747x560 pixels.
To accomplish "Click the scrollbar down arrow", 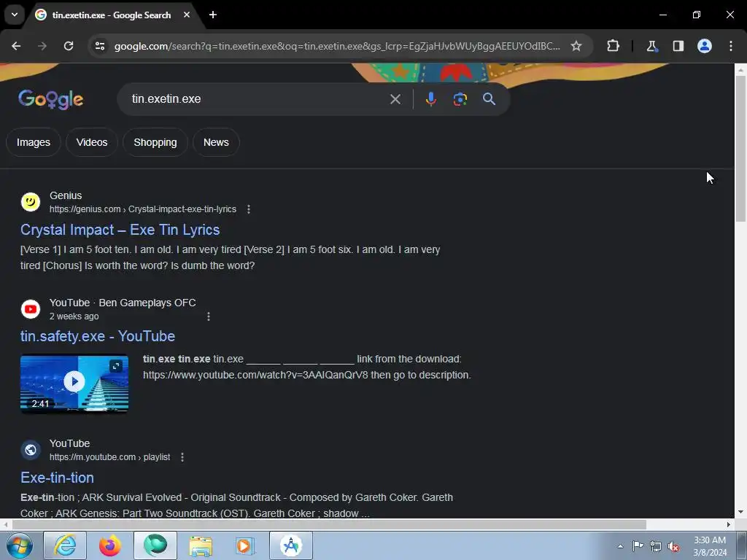I will click(740, 513).
